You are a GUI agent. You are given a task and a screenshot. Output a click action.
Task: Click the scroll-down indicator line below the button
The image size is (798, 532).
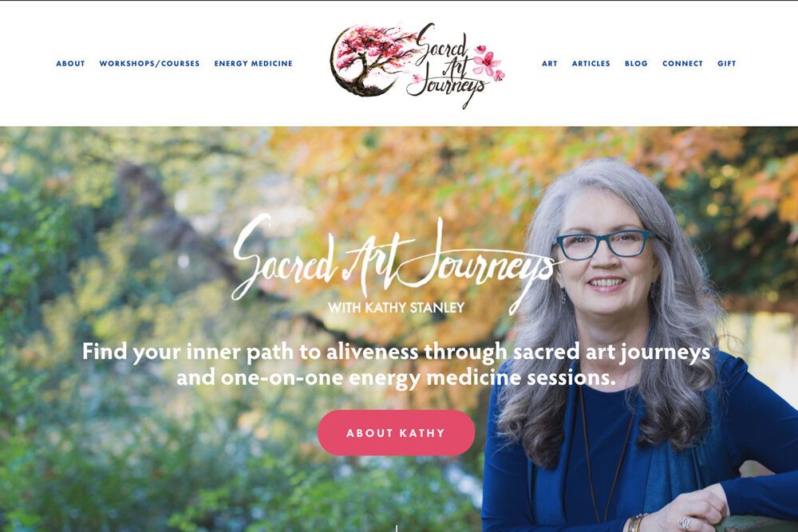[397, 529]
